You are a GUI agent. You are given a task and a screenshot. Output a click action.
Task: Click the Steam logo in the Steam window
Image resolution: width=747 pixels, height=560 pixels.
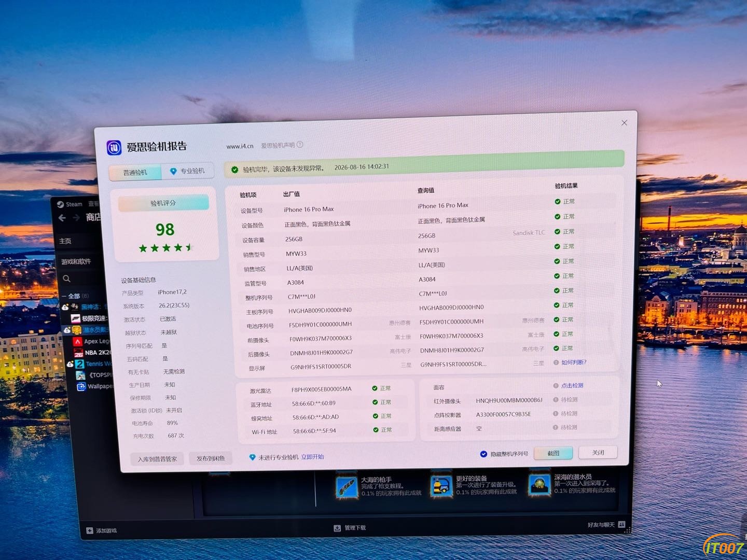coord(60,204)
